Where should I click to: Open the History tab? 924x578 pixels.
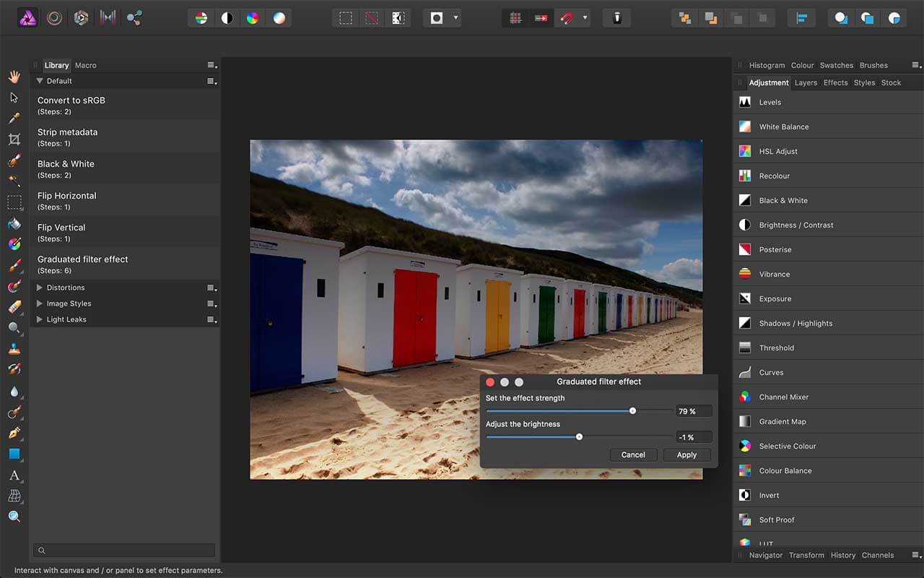(843, 555)
